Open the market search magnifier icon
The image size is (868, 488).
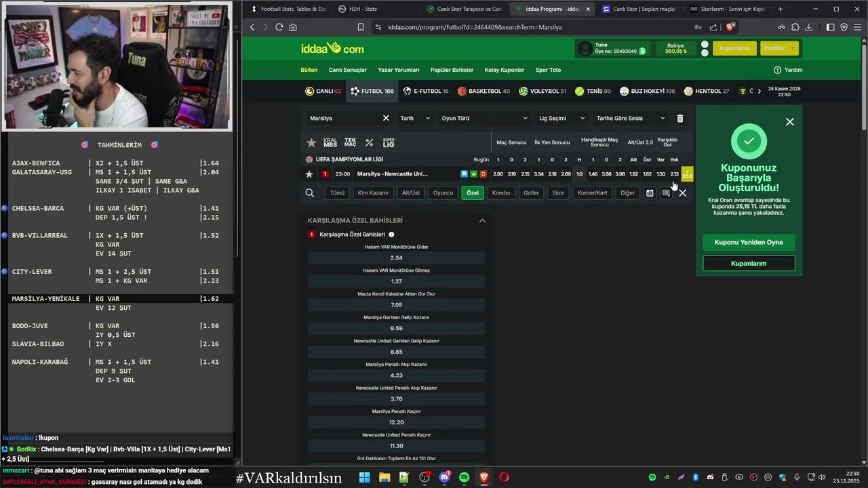pyautogui.click(x=310, y=193)
